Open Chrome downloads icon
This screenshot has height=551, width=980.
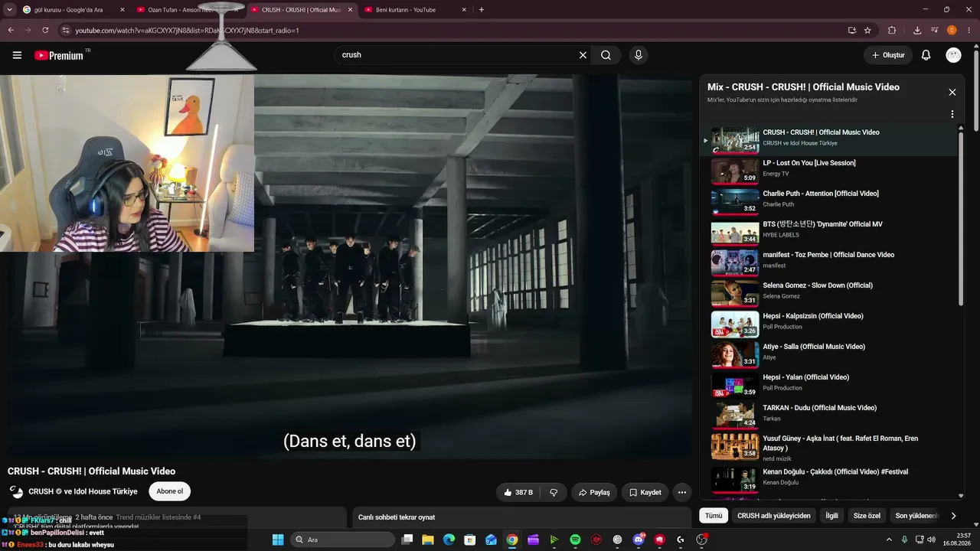coord(917,31)
